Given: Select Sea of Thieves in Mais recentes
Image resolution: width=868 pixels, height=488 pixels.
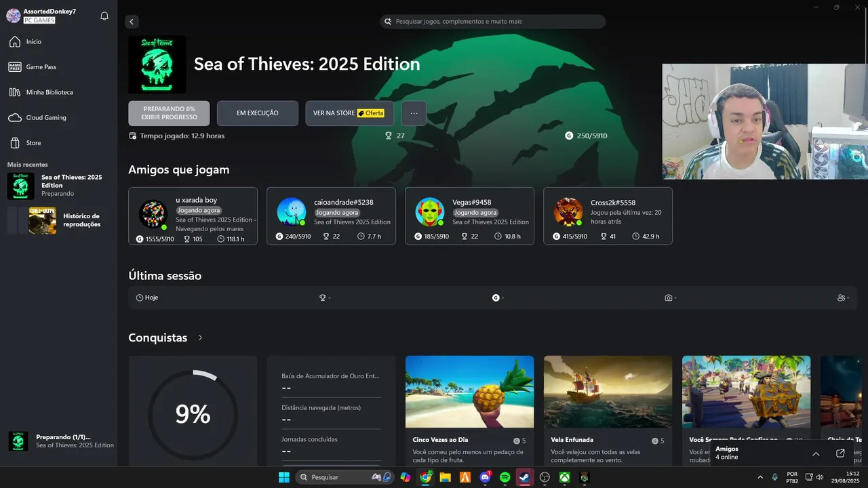Looking at the screenshot, I should 58,186.
